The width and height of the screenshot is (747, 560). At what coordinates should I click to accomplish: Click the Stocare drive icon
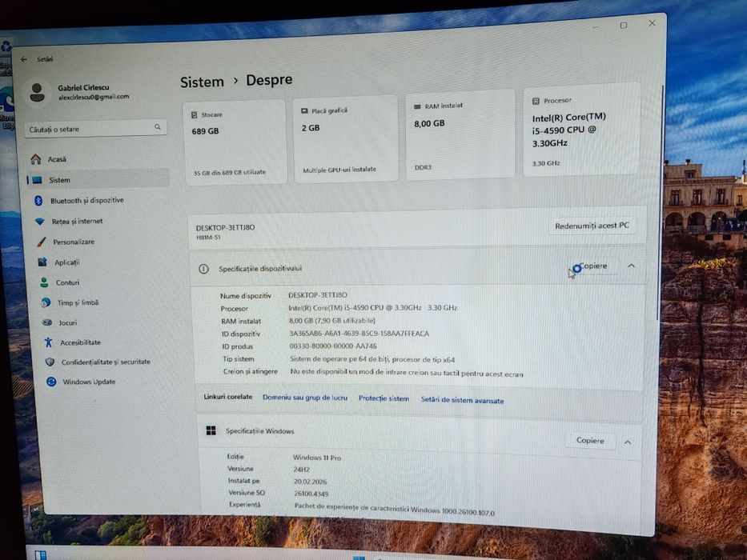(x=194, y=114)
